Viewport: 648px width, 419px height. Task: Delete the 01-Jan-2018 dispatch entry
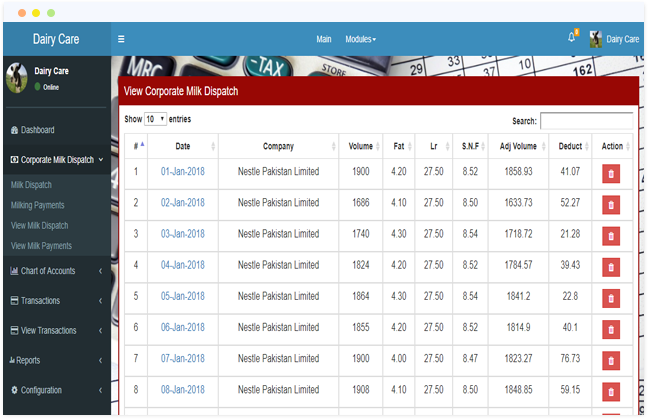point(611,174)
